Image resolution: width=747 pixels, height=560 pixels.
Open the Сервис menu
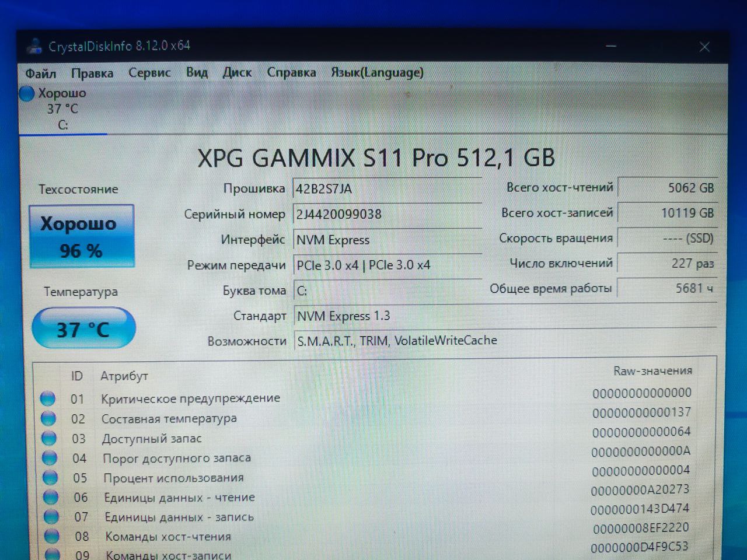coord(149,73)
